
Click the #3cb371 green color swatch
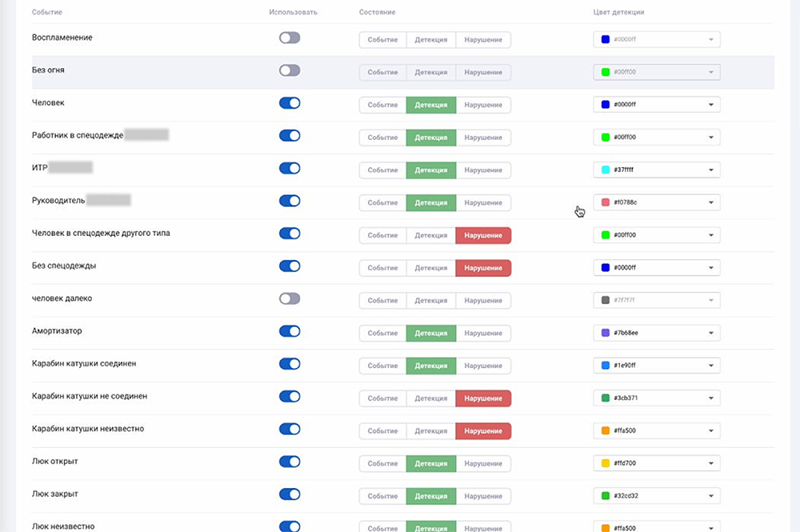(x=606, y=398)
